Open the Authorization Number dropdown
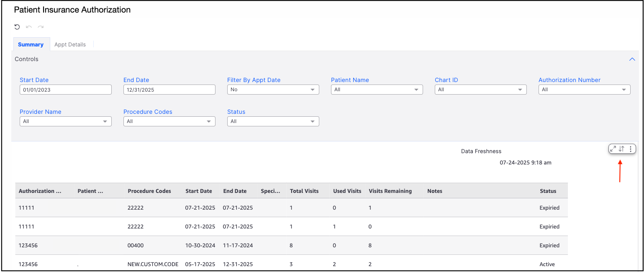Viewport: 644px width, 272px height. coord(585,90)
